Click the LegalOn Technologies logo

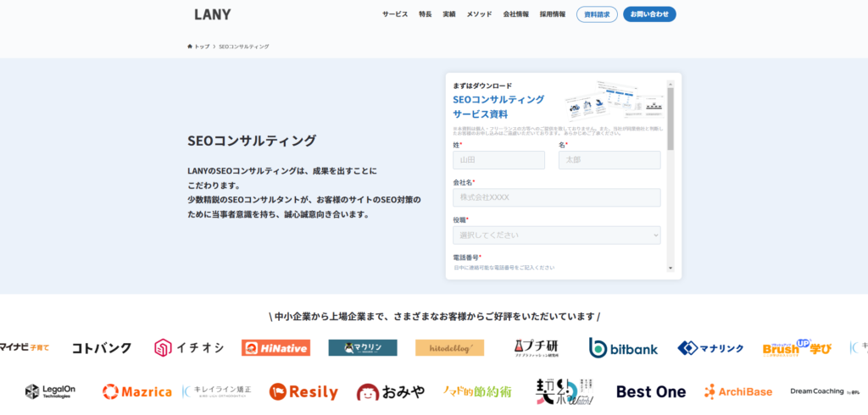pos(50,392)
